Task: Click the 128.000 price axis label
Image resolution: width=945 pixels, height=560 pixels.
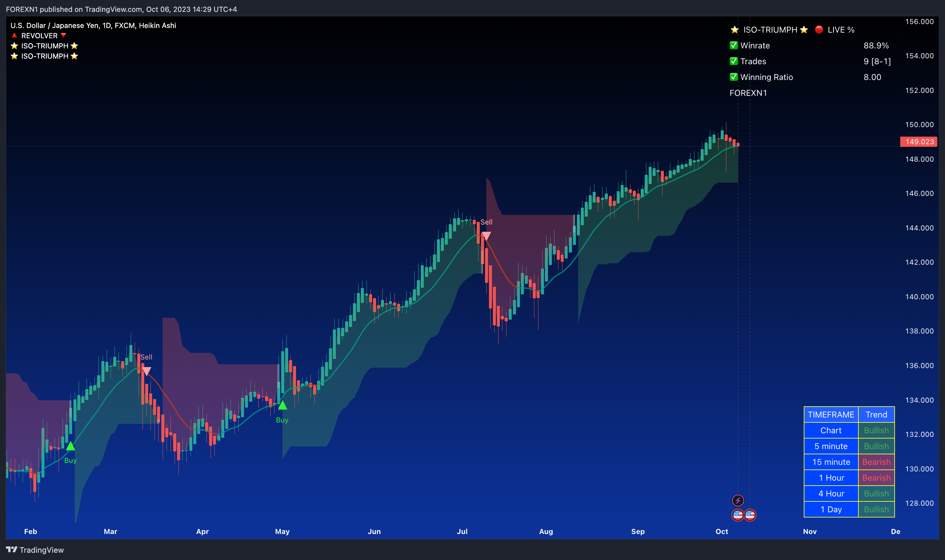Action: pos(919,503)
